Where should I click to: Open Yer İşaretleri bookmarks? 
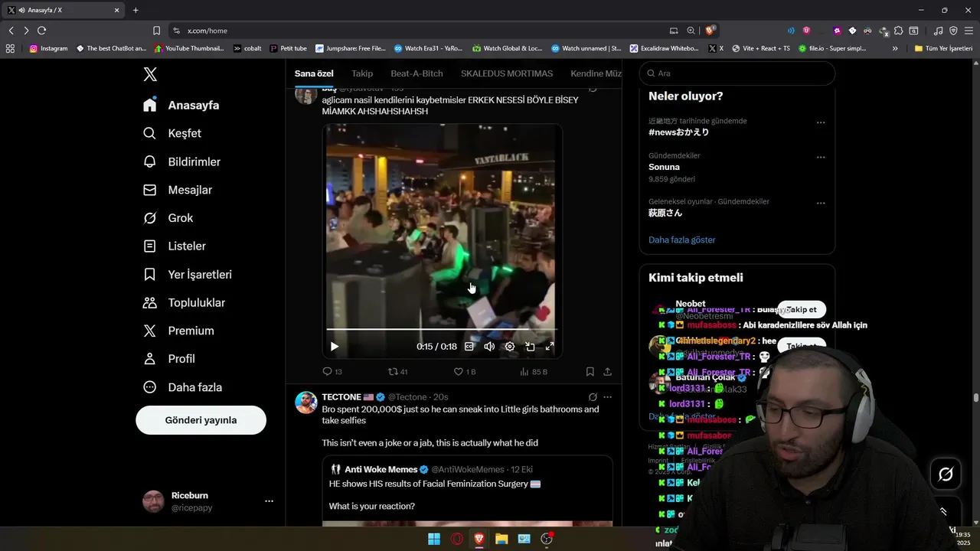[x=188, y=275]
